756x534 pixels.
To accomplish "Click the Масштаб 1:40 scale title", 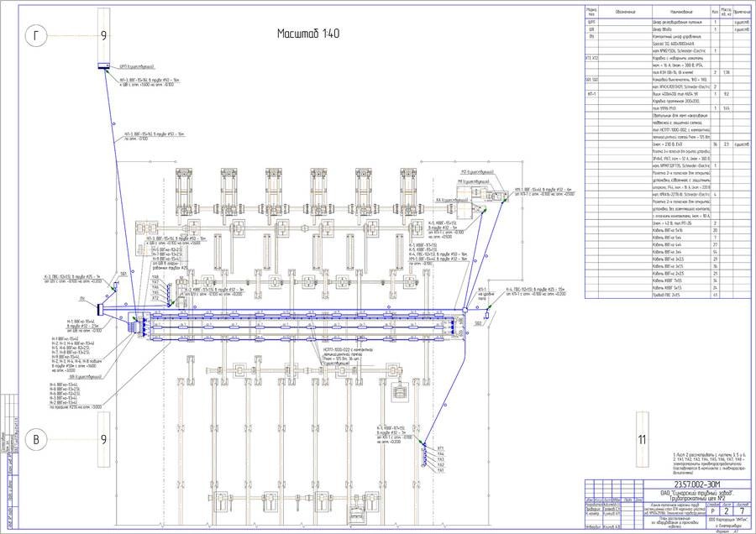I will coord(308,33).
